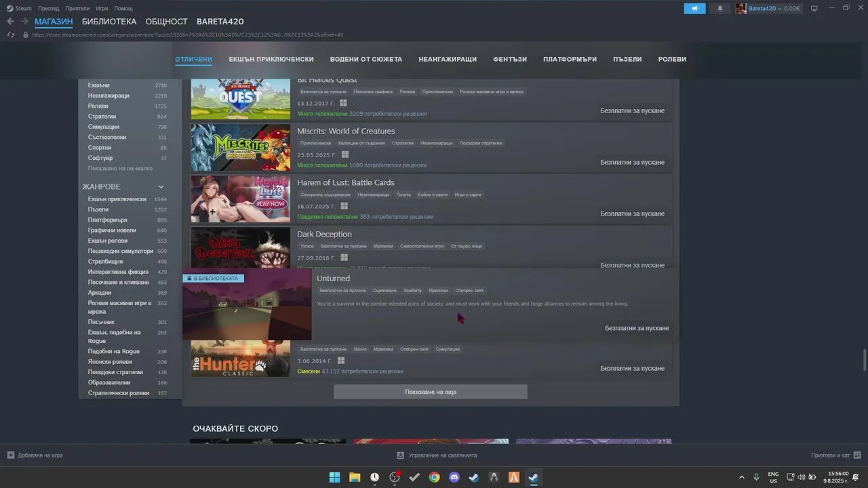Click the Windows platform icon for Miscrits
This screenshot has width=868, height=488.
coord(344,155)
